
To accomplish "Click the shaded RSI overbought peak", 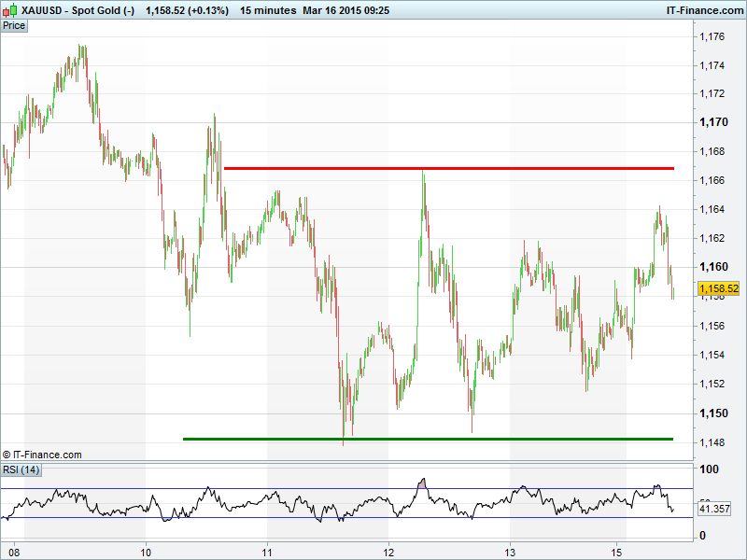I will 423,483.
